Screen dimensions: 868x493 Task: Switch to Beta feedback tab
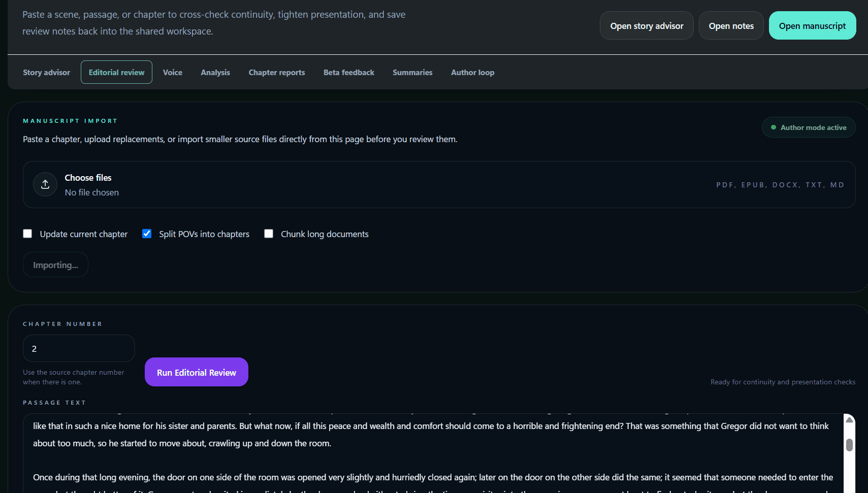349,72
